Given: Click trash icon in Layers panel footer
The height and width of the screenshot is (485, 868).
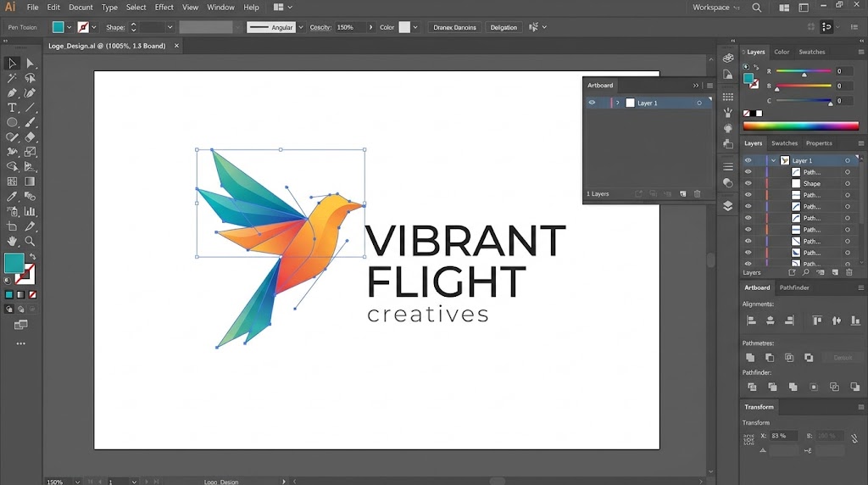Looking at the screenshot, I should point(849,272).
